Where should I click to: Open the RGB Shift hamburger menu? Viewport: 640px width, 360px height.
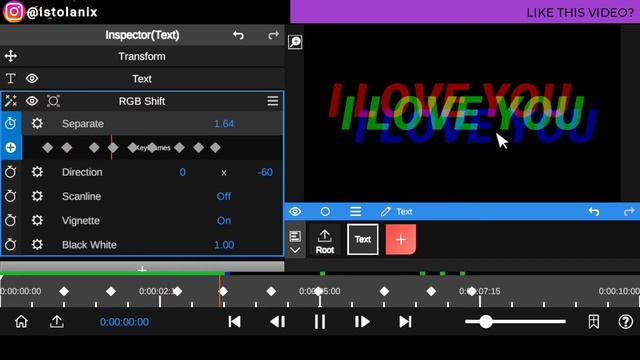click(273, 101)
